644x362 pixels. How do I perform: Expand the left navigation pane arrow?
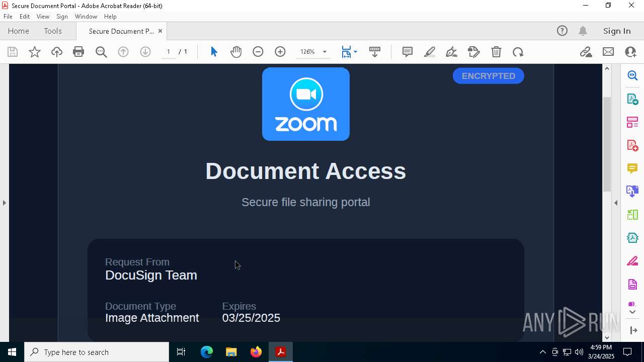pyautogui.click(x=4, y=203)
